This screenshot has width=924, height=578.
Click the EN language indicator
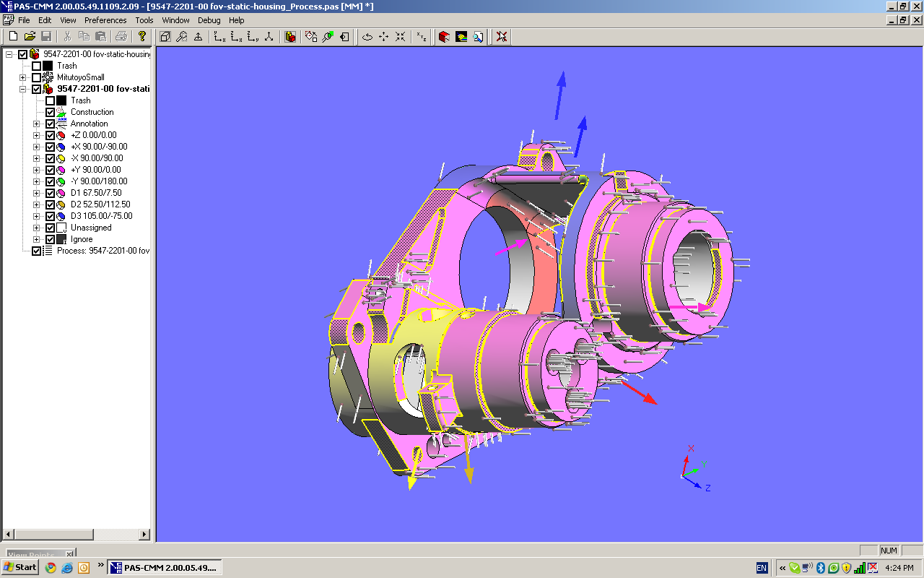(762, 568)
